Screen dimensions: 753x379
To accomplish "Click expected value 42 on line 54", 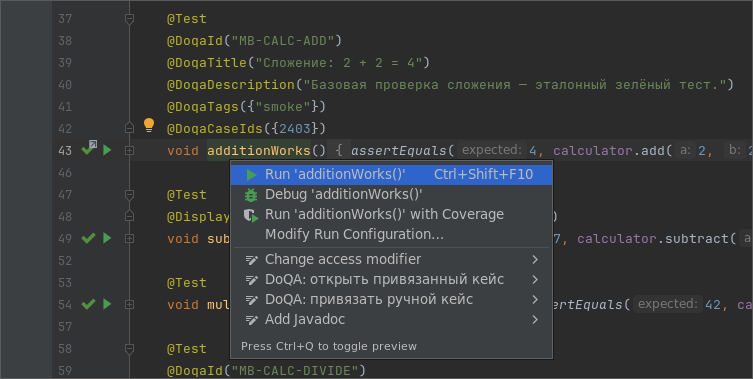I will 713,305.
